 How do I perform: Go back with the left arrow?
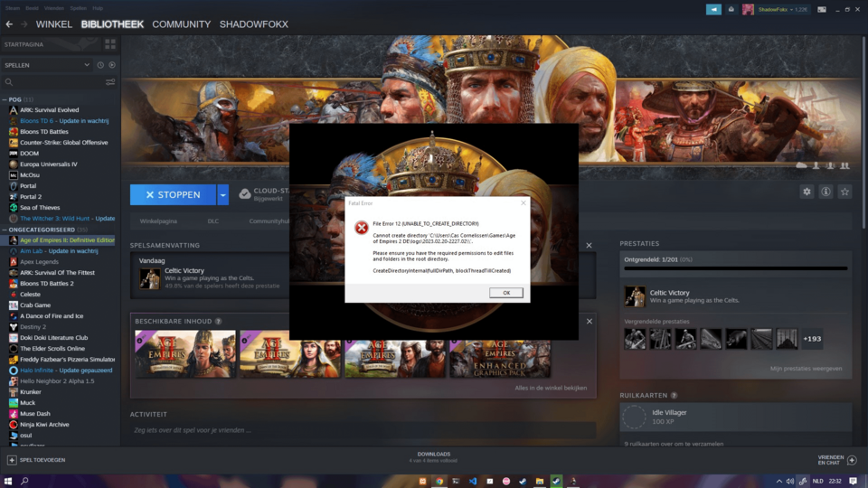click(9, 24)
